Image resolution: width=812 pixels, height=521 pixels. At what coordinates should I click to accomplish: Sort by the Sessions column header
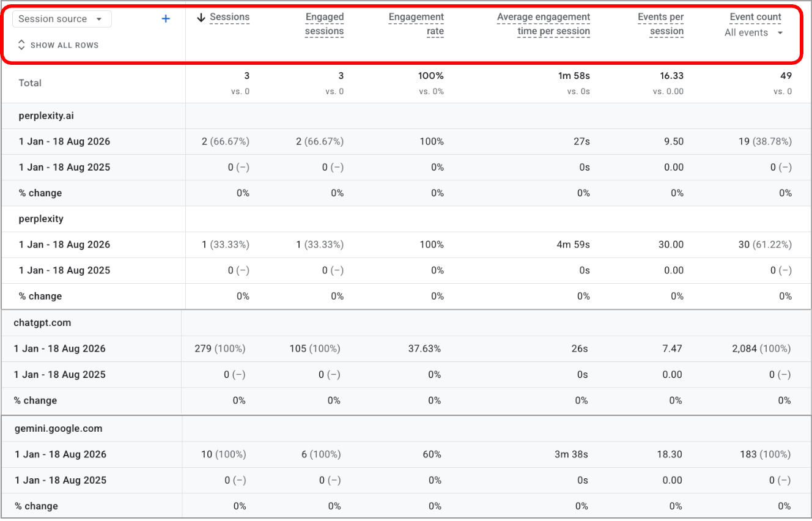(x=229, y=17)
